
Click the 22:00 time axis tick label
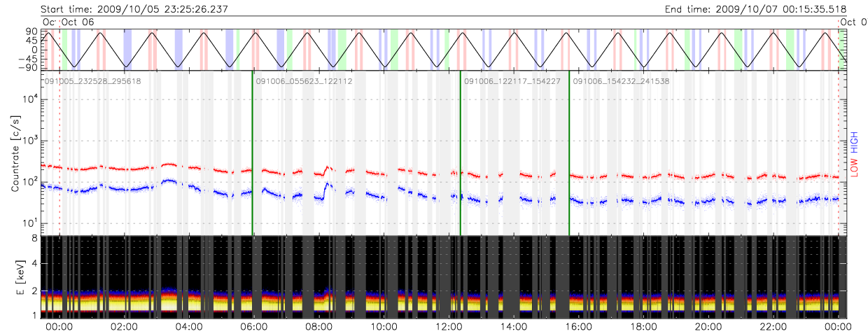(x=773, y=327)
